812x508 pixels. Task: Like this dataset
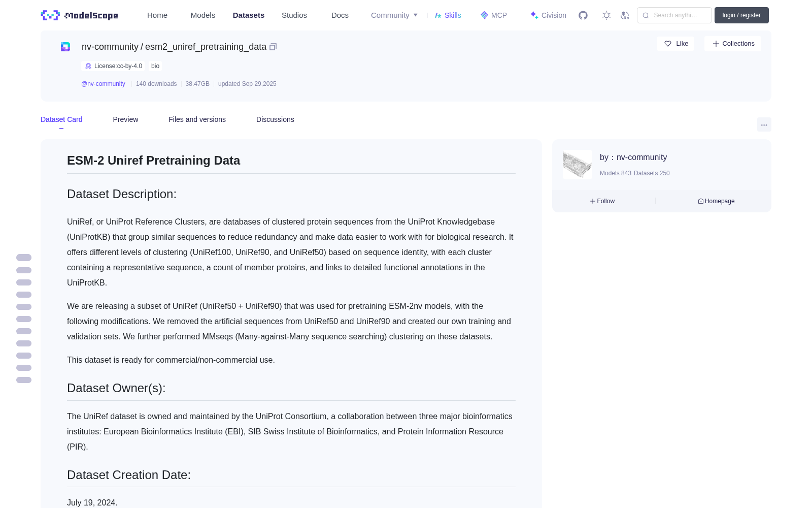click(675, 44)
